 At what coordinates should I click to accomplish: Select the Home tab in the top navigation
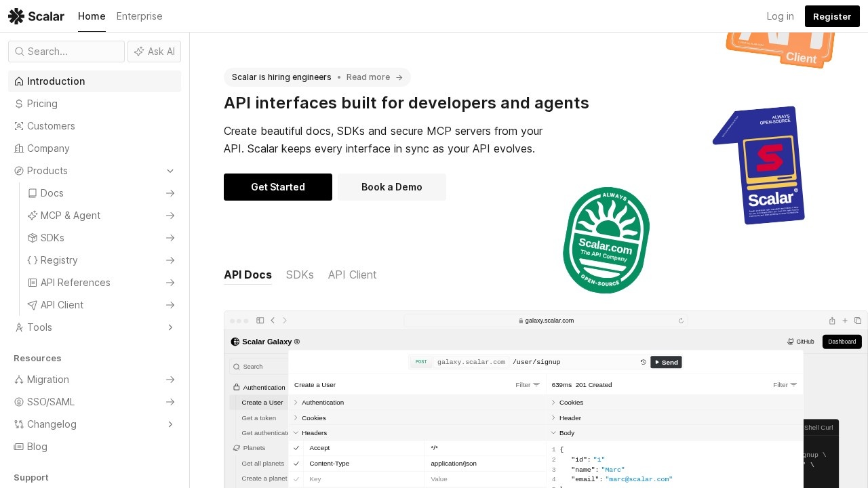(x=92, y=16)
